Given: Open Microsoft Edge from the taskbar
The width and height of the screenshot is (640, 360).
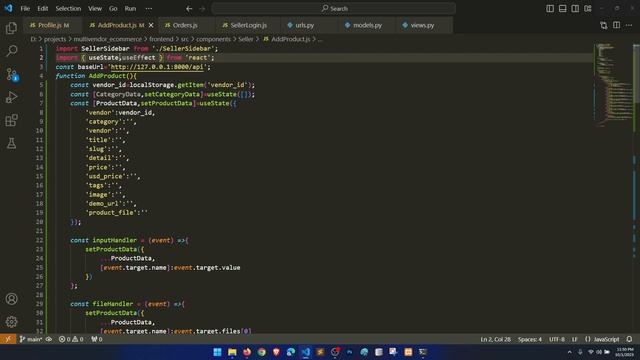Looking at the screenshot, I should coord(291,352).
